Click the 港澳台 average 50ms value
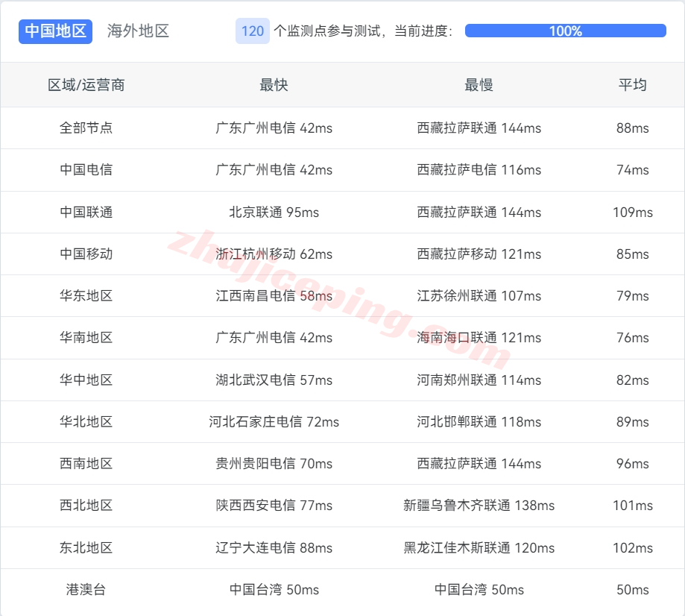The width and height of the screenshot is (685, 616). 633,589
